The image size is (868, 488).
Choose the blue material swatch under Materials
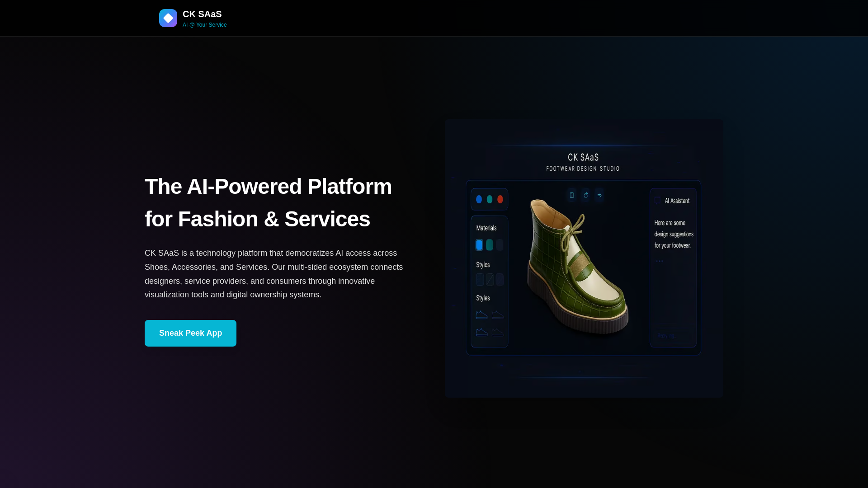(x=479, y=245)
